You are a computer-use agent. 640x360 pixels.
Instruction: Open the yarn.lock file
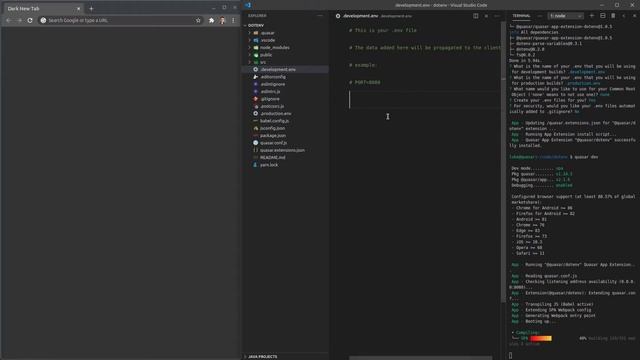coord(269,165)
